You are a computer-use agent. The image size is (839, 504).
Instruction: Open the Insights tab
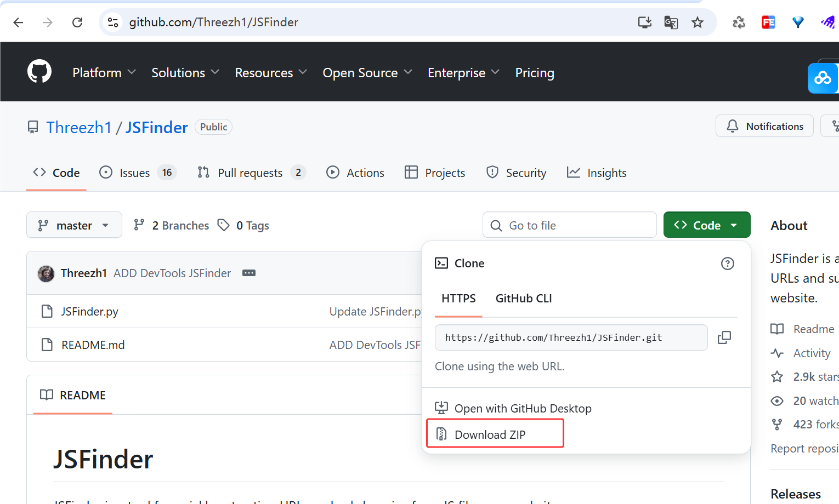[x=597, y=173]
